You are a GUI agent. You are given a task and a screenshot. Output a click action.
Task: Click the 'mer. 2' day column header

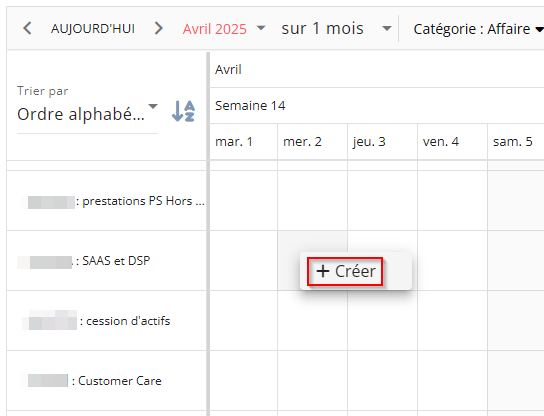313,142
